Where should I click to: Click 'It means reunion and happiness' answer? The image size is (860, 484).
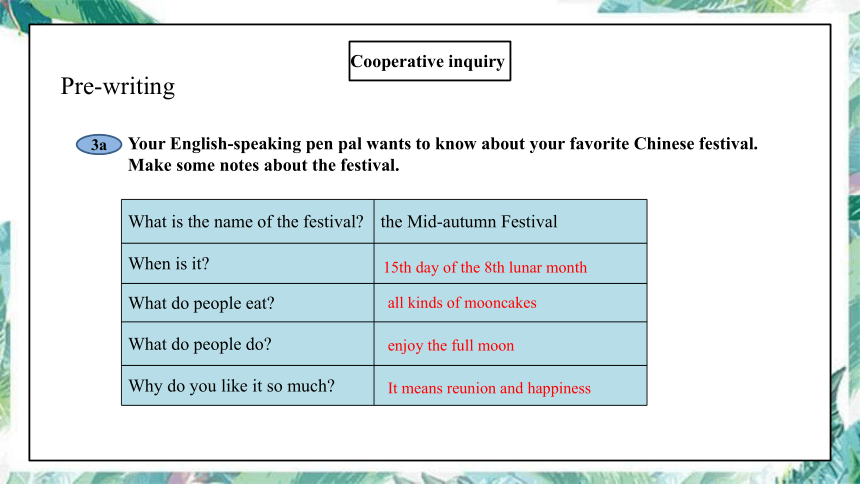pyautogui.click(x=489, y=388)
